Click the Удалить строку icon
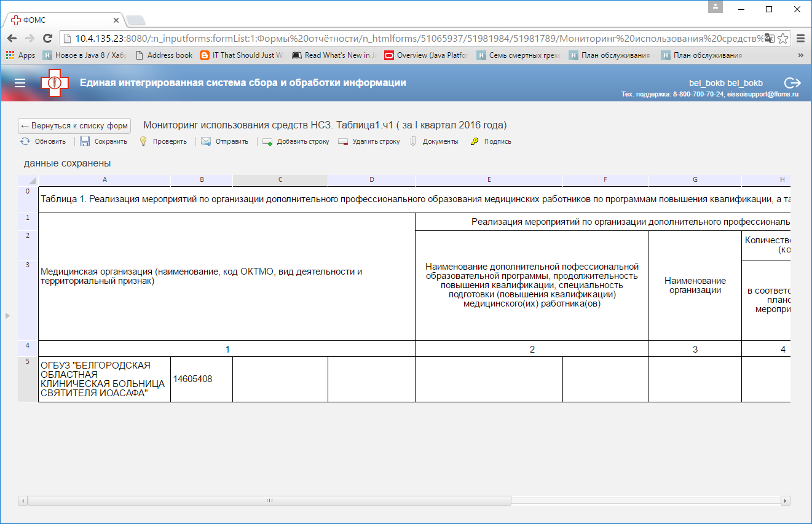Viewport: 812px width, 524px height. point(343,141)
